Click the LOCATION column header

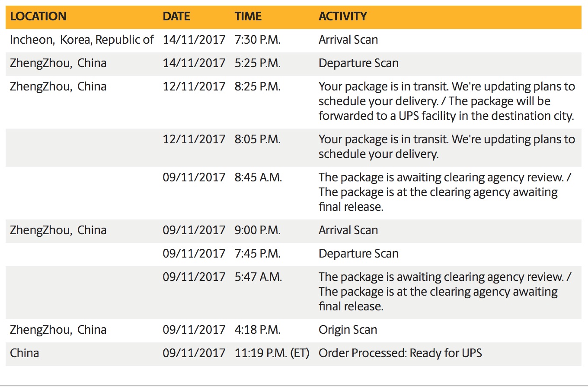pyautogui.click(x=38, y=17)
